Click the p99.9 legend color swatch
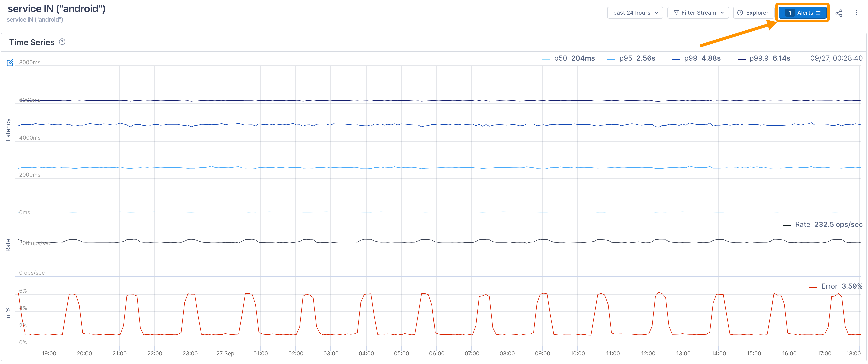 741,60
